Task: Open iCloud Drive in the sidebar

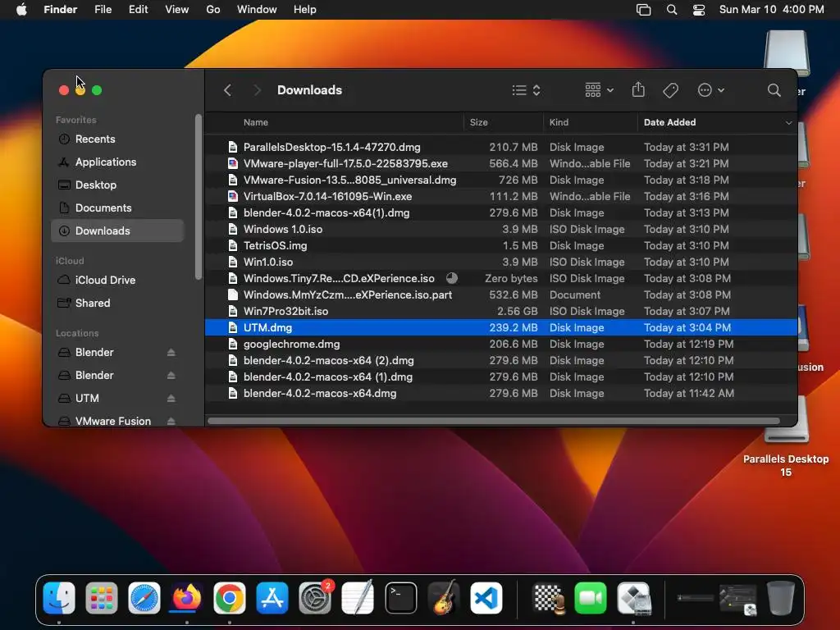Action: point(117,281)
